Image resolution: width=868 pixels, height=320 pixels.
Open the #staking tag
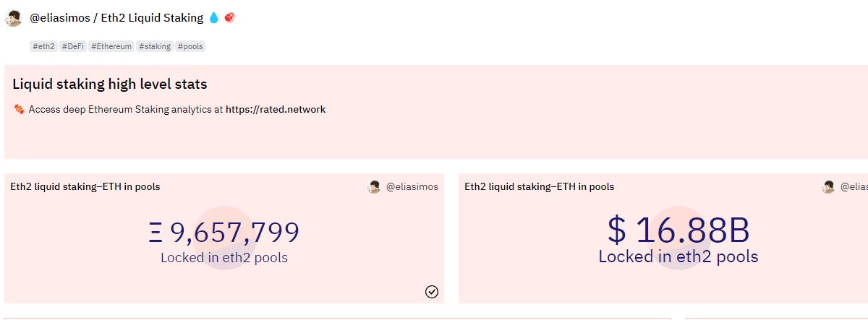155,46
